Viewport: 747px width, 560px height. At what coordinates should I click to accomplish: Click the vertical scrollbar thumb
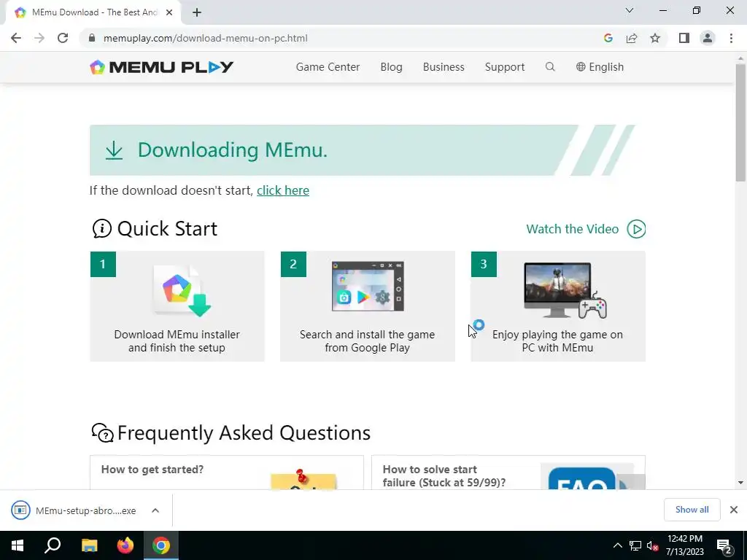[740, 122]
